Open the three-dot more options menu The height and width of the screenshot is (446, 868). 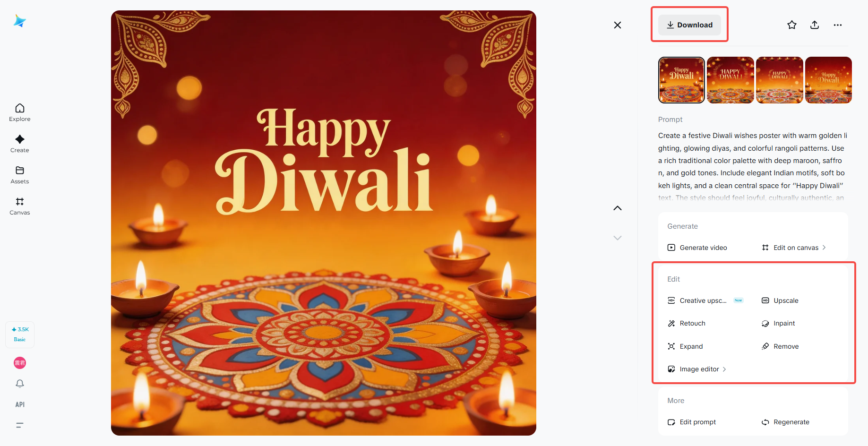838,25
